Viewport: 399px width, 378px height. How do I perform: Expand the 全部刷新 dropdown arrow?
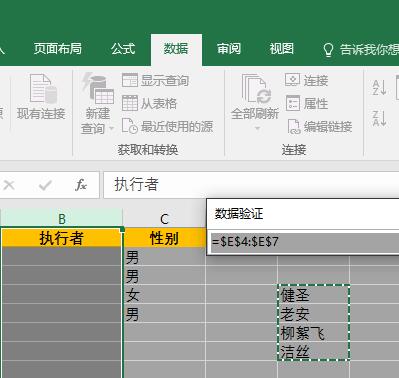coord(257,128)
